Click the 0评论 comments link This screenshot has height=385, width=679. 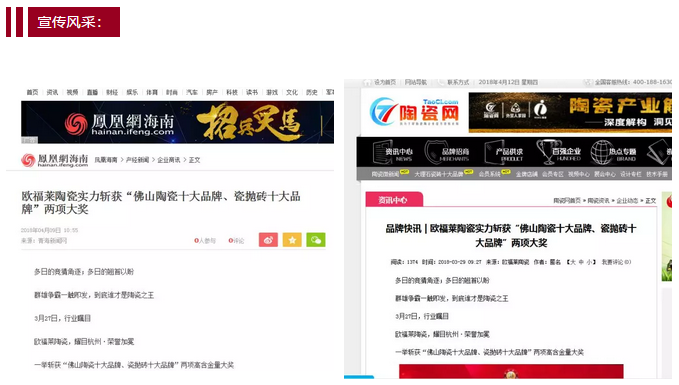(x=236, y=241)
